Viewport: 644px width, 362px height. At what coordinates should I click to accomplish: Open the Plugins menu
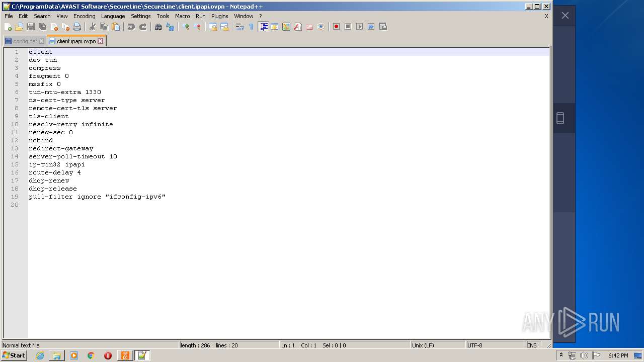[x=220, y=16]
